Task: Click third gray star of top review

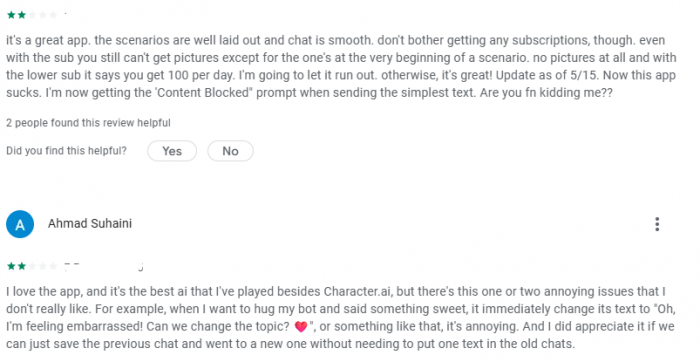Action: 32,15
